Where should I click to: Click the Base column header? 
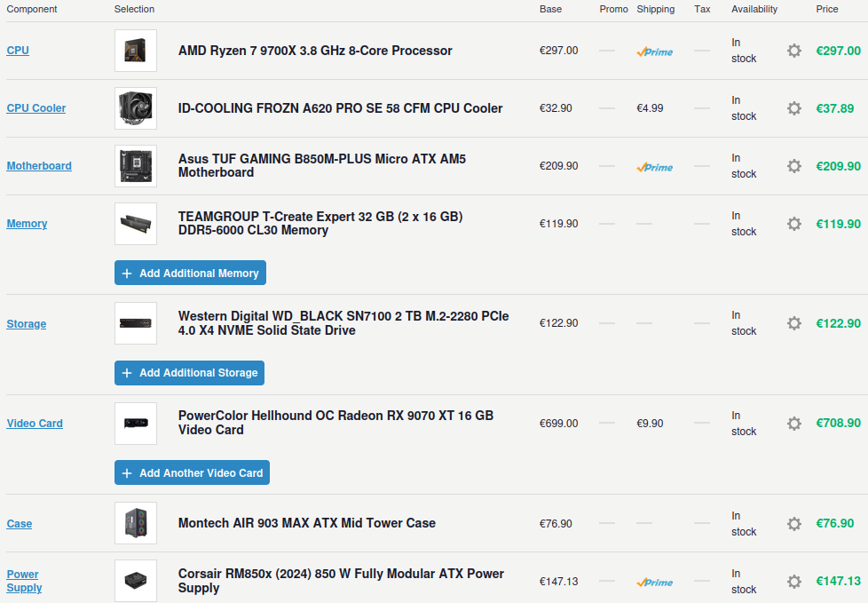click(x=550, y=9)
